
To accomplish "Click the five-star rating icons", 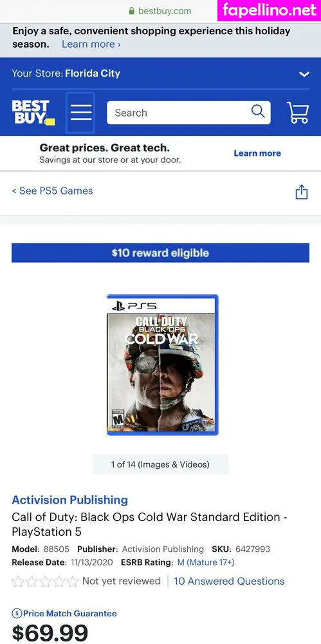I will click(45, 582).
